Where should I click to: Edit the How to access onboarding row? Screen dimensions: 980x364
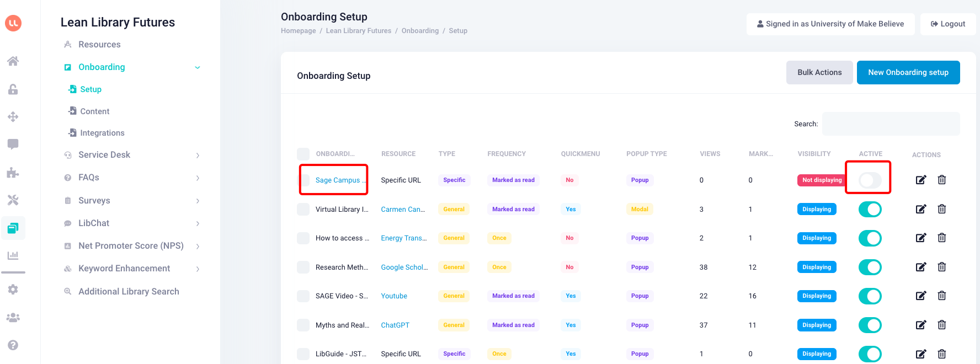pos(921,238)
